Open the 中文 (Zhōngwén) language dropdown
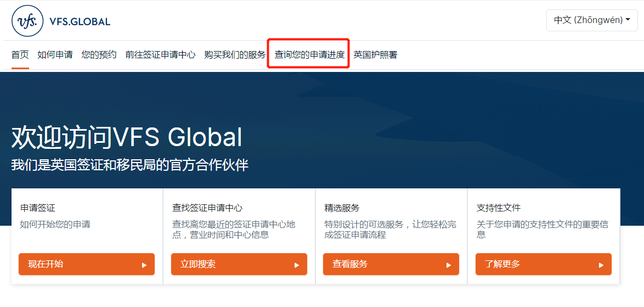 592,20
